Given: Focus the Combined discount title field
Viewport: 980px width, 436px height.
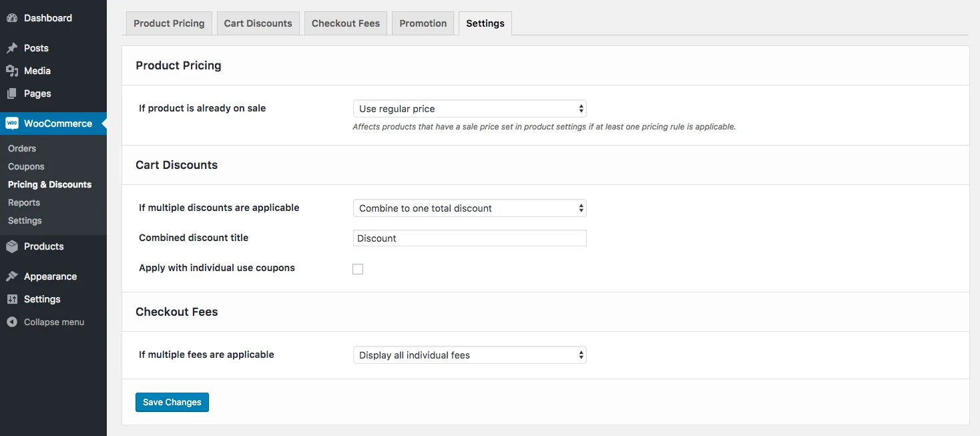Looking at the screenshot, I should tap(469, 238).
